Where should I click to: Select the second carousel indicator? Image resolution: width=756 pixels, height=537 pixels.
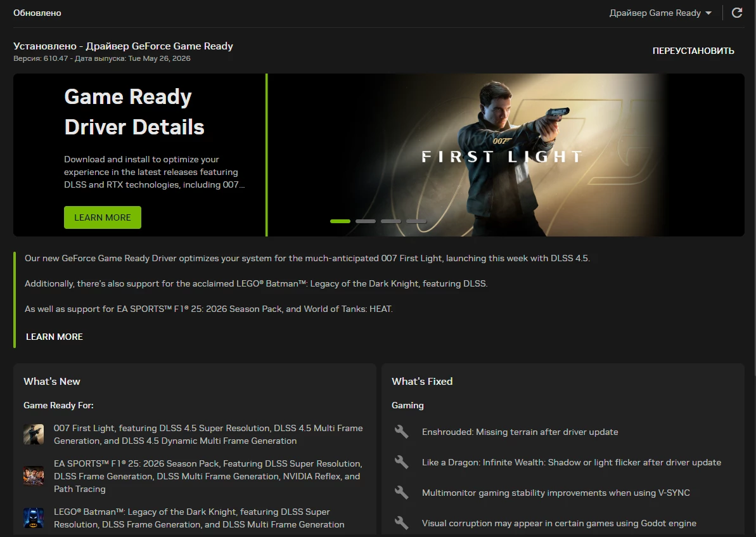(x=366, y=221)
